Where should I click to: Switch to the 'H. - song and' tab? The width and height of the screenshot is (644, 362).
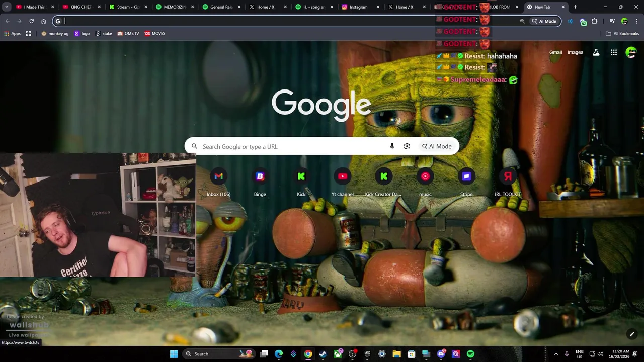(x=314, y=7)
